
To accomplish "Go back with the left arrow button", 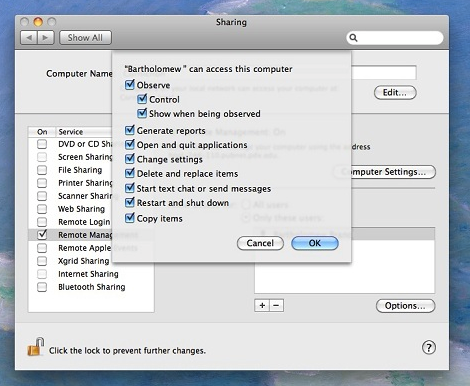I will [29, 38].
